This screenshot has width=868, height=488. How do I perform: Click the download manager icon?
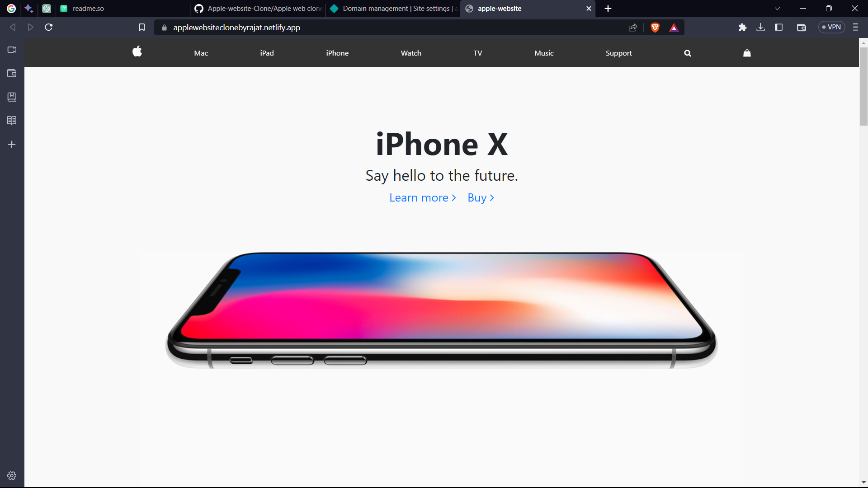coord(761,27)
